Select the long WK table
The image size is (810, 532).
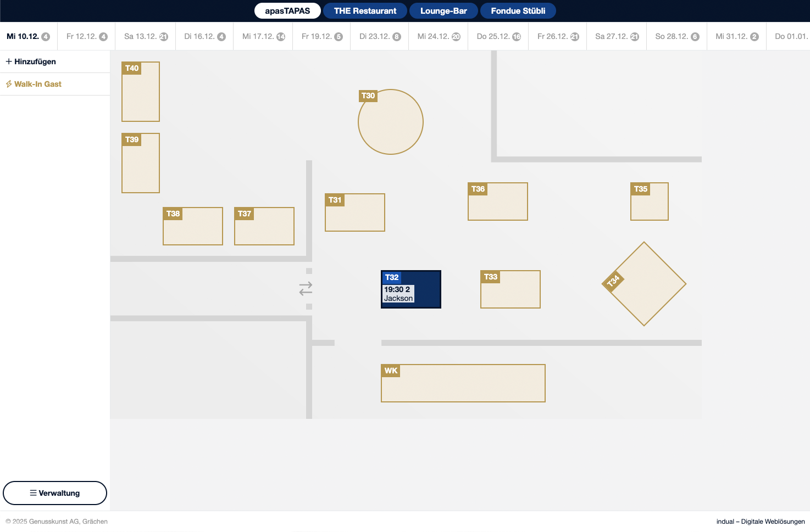click(x=463, y=383)
